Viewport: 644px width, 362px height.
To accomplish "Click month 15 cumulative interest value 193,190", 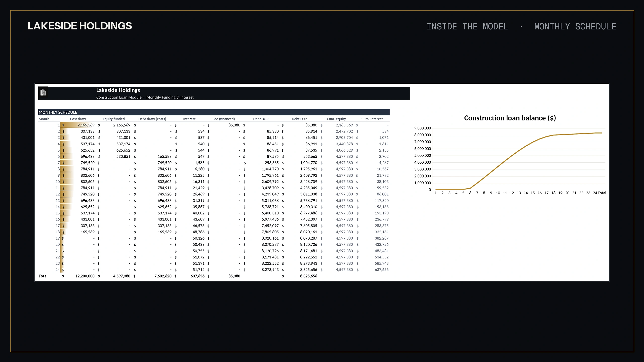I will 382,213.
